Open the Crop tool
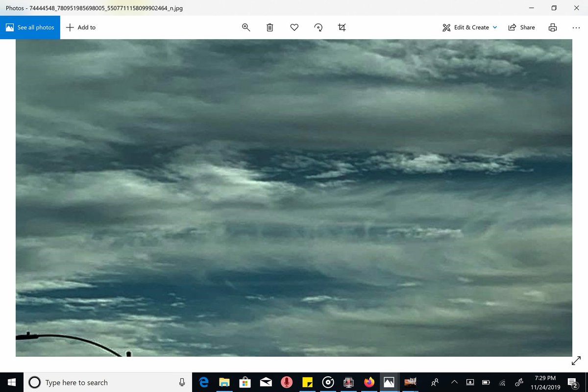The height and width of the screenshot is (392, 588). (x=342, y=27)
